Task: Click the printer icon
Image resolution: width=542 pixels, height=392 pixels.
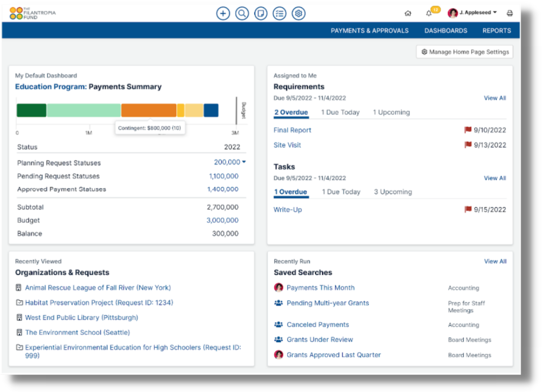Action: pos(509,13)
